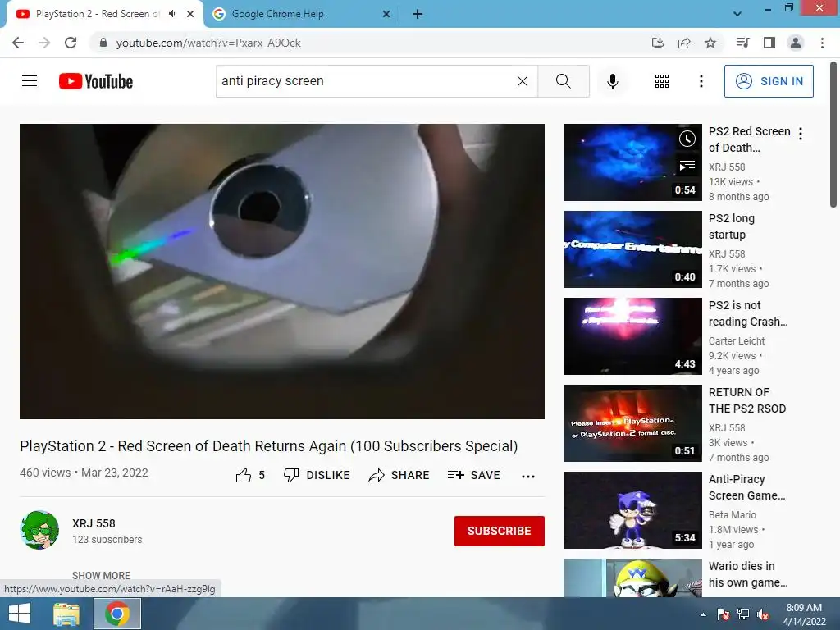Search with voice microphone
This screenshot has width=840, height=630.
pyautogui.click(x=613, y=81)
